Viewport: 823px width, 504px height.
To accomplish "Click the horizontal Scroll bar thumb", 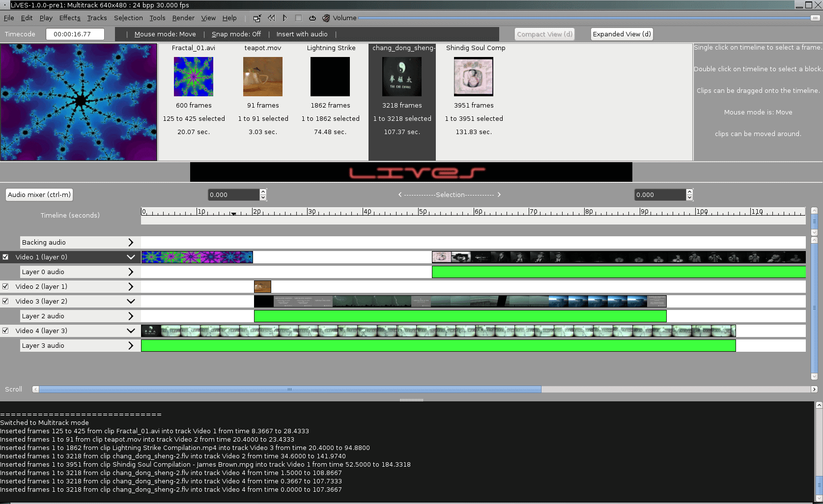I will (x=290, y=389).
